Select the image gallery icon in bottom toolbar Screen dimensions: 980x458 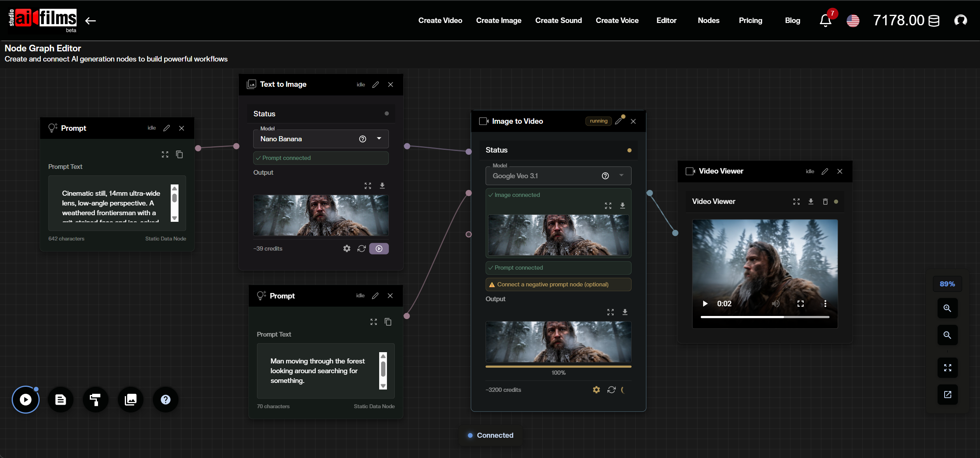(x=130, y=400)
